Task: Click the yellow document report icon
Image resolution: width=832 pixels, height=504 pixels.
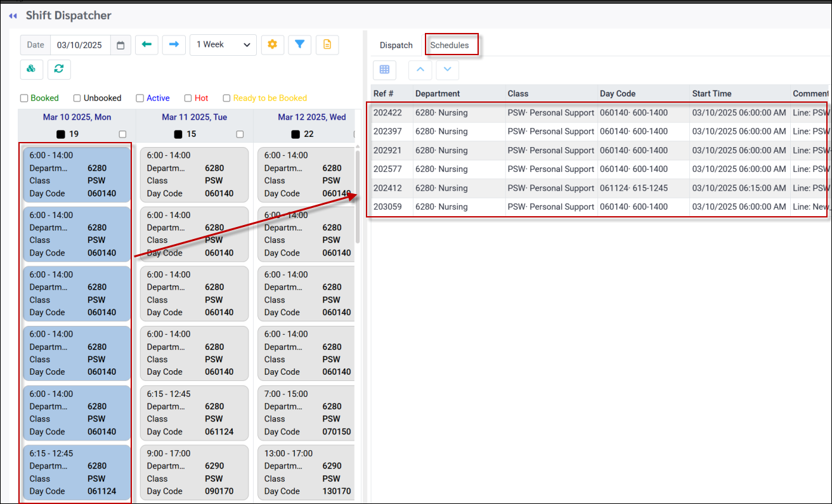Action: (327, 45)
